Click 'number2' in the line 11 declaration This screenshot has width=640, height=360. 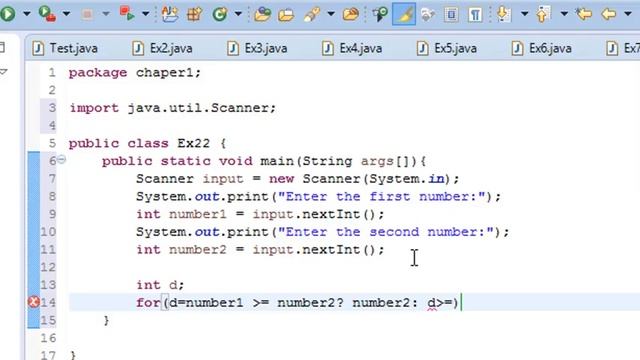198,250
